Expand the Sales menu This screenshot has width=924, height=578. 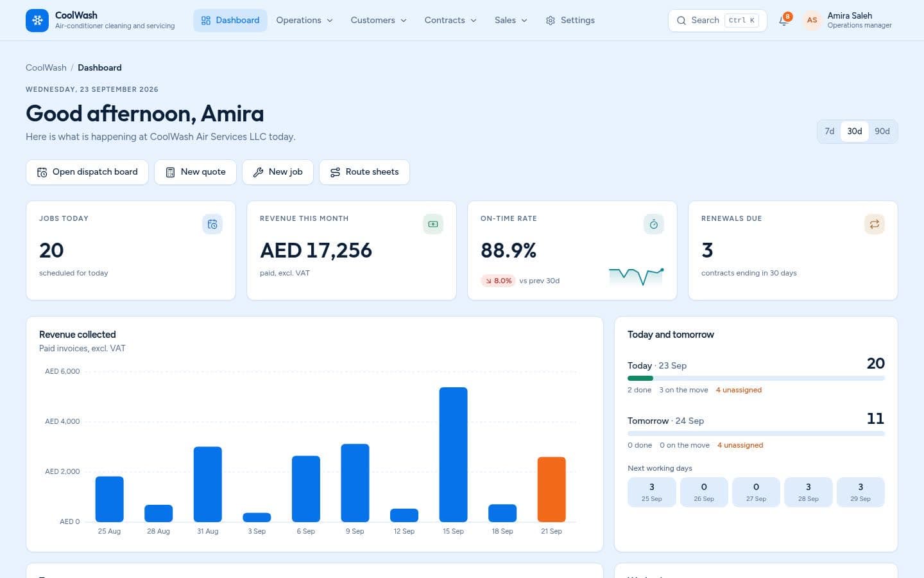tap(511, 21)
